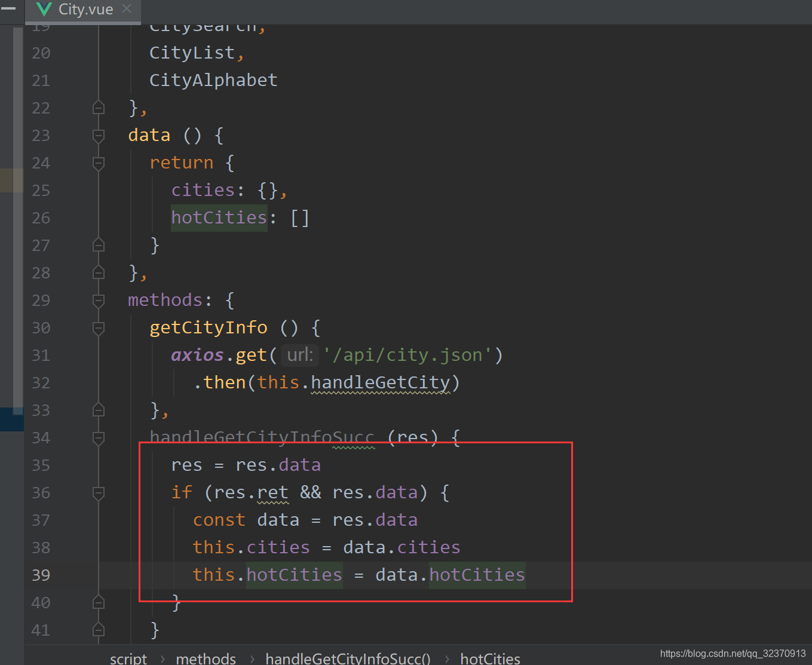The height and width of the screenshot is (665, 812).
Task: Collapse fold end marker at line 41
Action: click(x=99, y=630)
